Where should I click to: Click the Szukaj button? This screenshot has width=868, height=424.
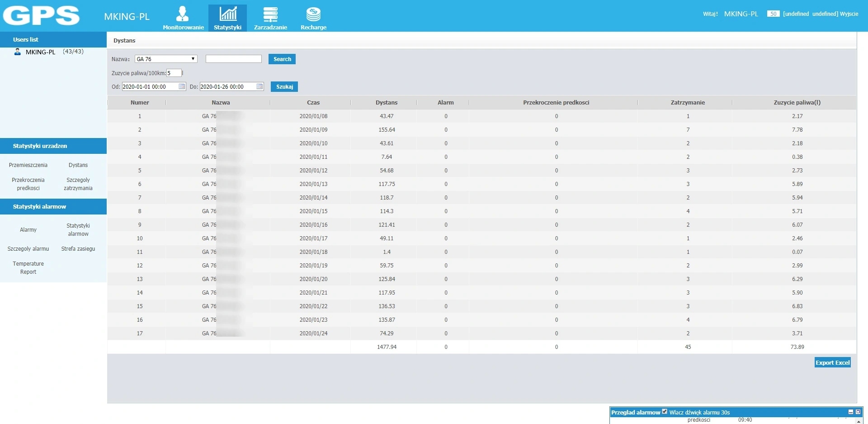284,86
